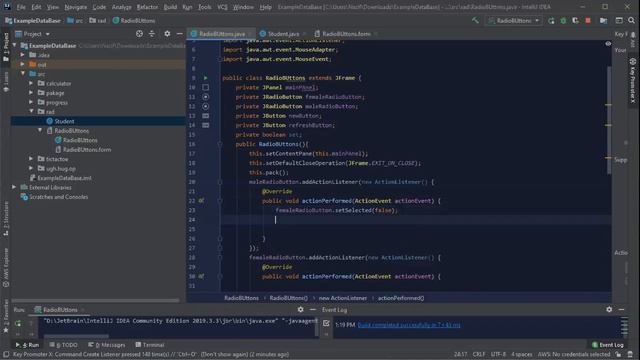
Task: Click the Build project hammer icon
Action: click(476, 20)
